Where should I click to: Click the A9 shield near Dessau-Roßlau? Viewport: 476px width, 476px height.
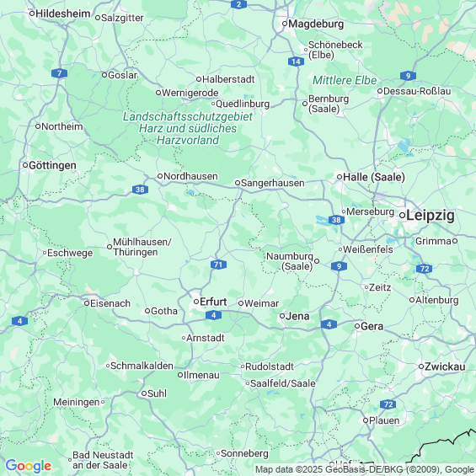pos(408,76)
